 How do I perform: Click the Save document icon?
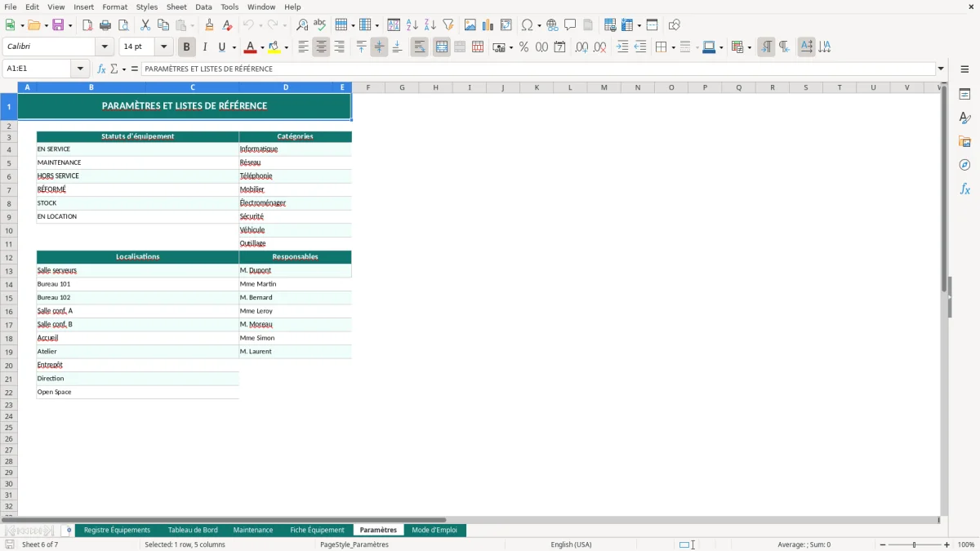point(58,25)
